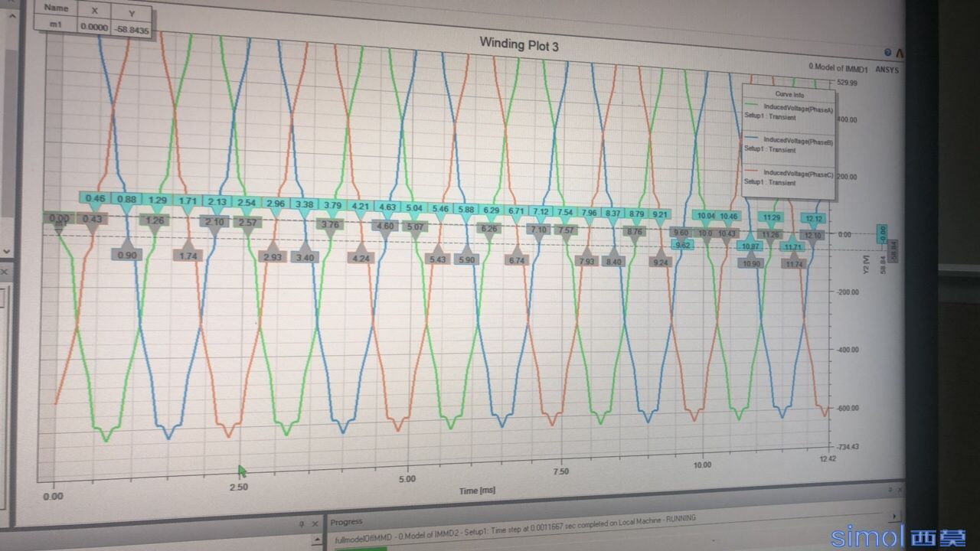Select the teal 12.12 time marker
This screenshot has width=980, height=551.
pos(815,219)
